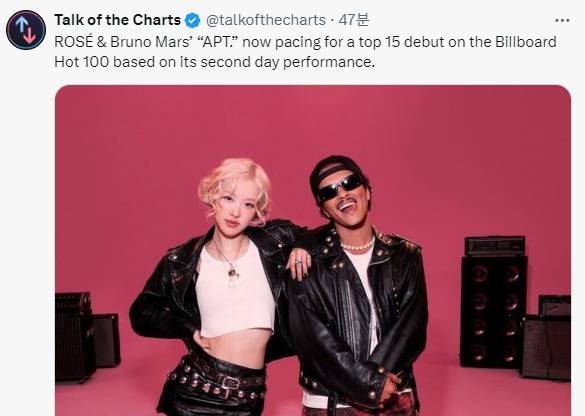Open the Talk of the Charts avatar
This screenshot has width=585, height=416.
26,30
